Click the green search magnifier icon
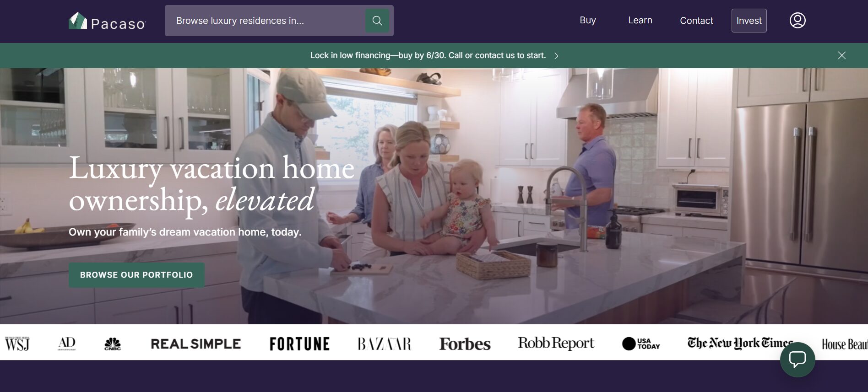This screenshot has width=868, height=392. point(377,21)
